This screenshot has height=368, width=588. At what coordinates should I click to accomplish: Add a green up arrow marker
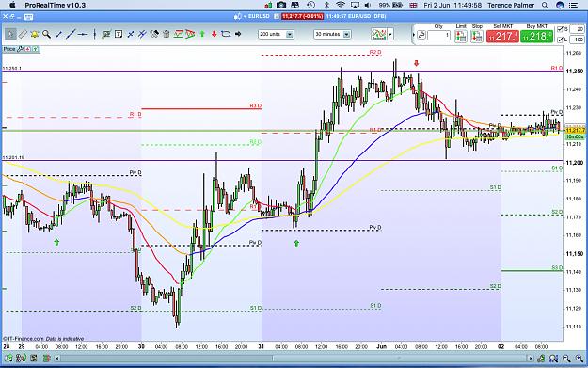[202, 34]
